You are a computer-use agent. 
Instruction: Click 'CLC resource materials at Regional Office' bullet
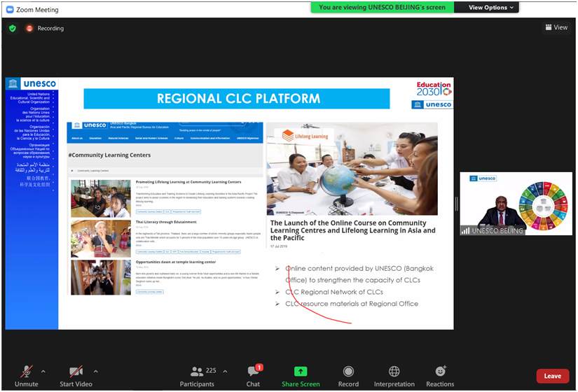pyautogui.click(x=352, y=304)
